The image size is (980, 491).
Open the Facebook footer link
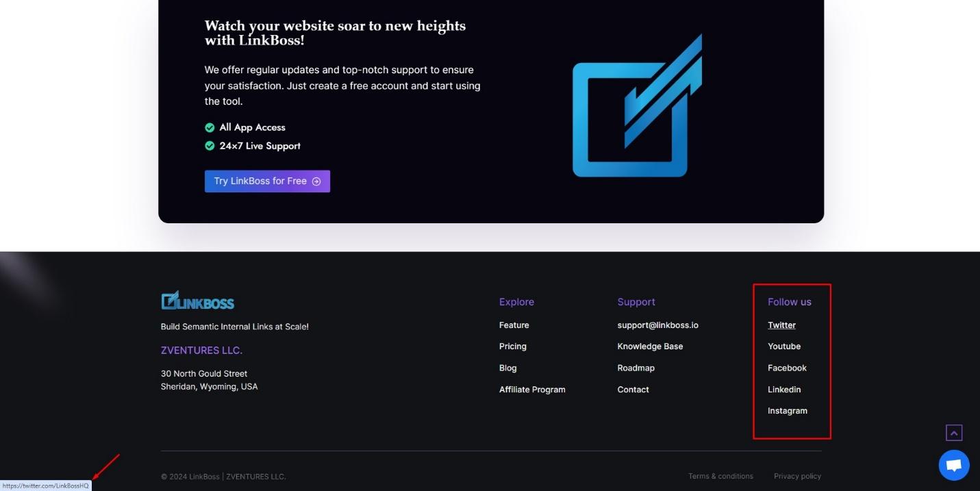pyautogui.click(x=787, y=368)
